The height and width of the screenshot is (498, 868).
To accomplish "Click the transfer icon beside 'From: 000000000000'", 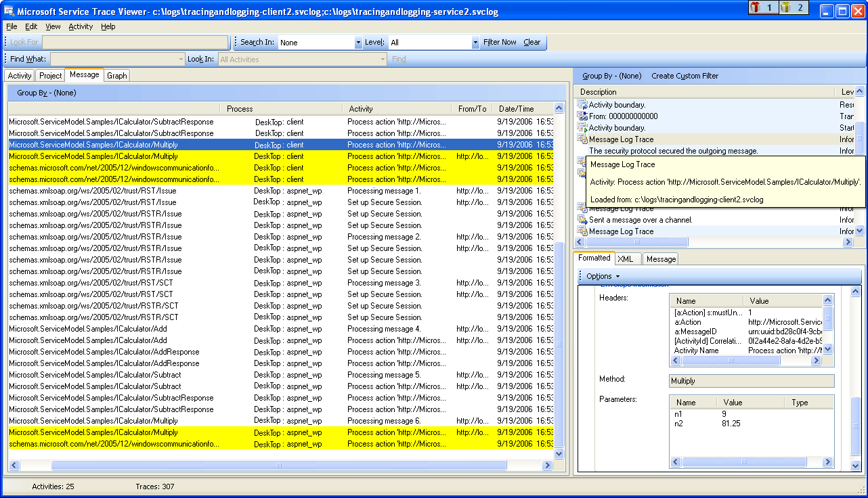I will (x=581, y=116).
